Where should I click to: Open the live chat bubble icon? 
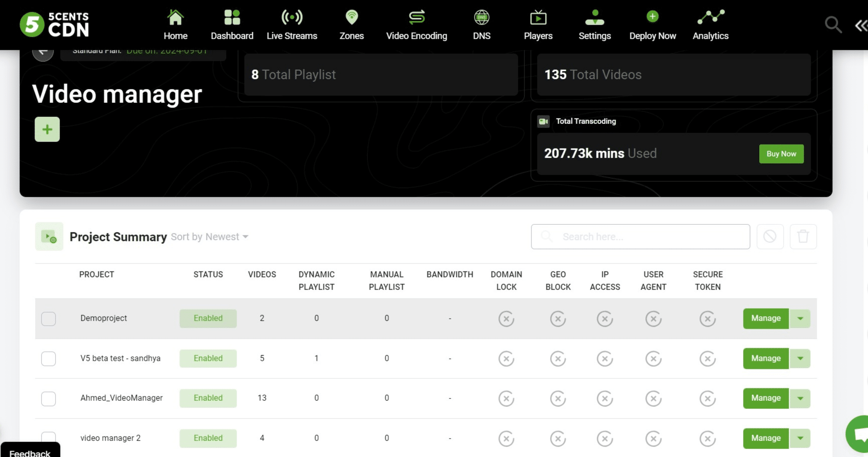(x=858, y=434)
